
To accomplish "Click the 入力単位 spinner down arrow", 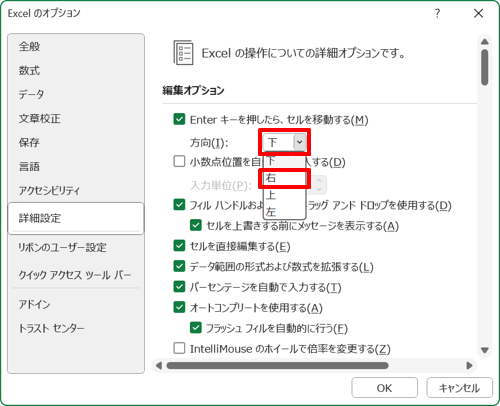I will (x=319, y=189).
